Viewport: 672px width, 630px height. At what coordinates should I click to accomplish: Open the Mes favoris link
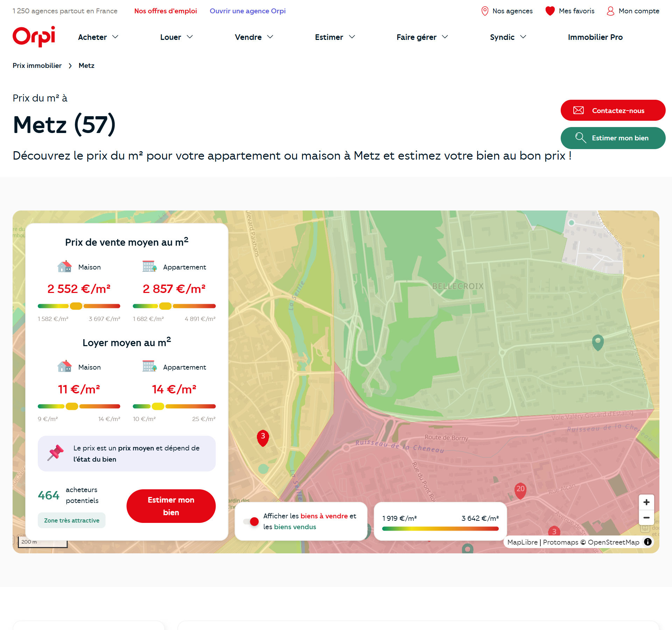tap(570, 11)
